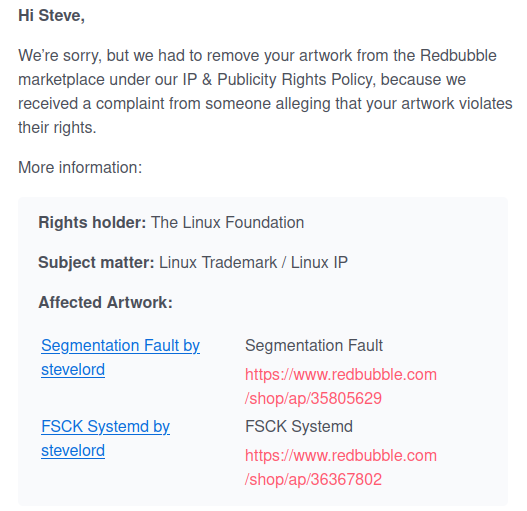Screen dimensions: 527x511
Task: Open the Segmentation Fault by stevelord link
Action: click(120, 357)
